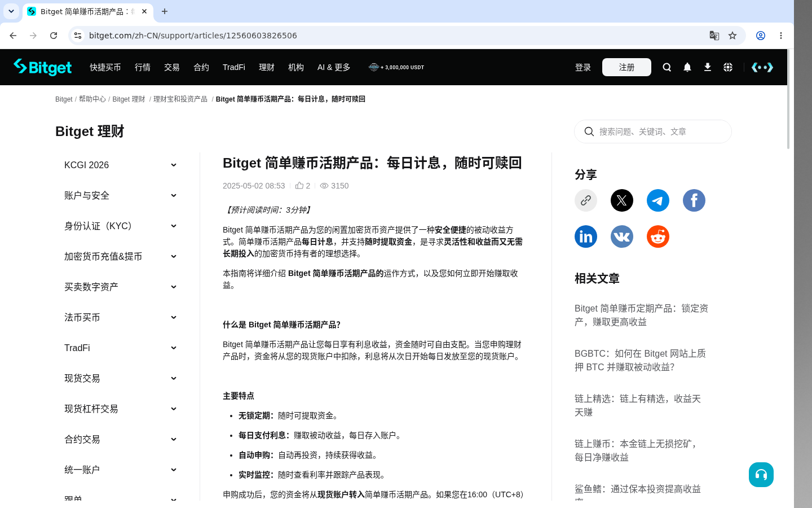Viewport: 812px width, 508px height.
Task: Expand 买卖数字资产 sidebar section
Action: tap(121, 287)
